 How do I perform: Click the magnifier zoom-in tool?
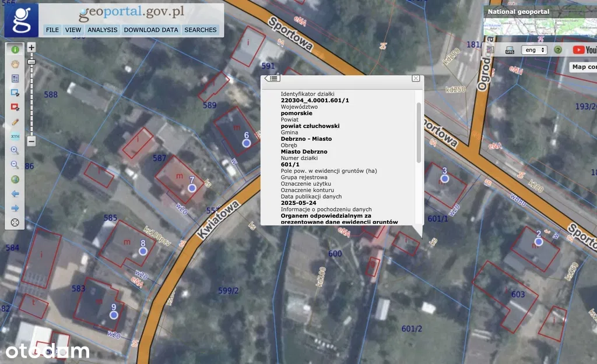(x=15, y=150)
